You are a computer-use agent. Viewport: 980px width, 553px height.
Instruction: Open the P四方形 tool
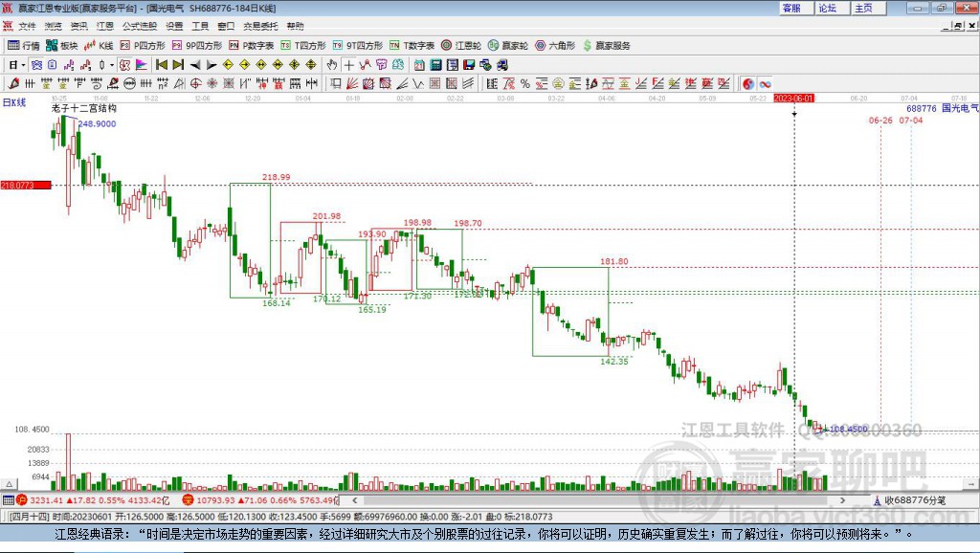(x=143, y=46)
